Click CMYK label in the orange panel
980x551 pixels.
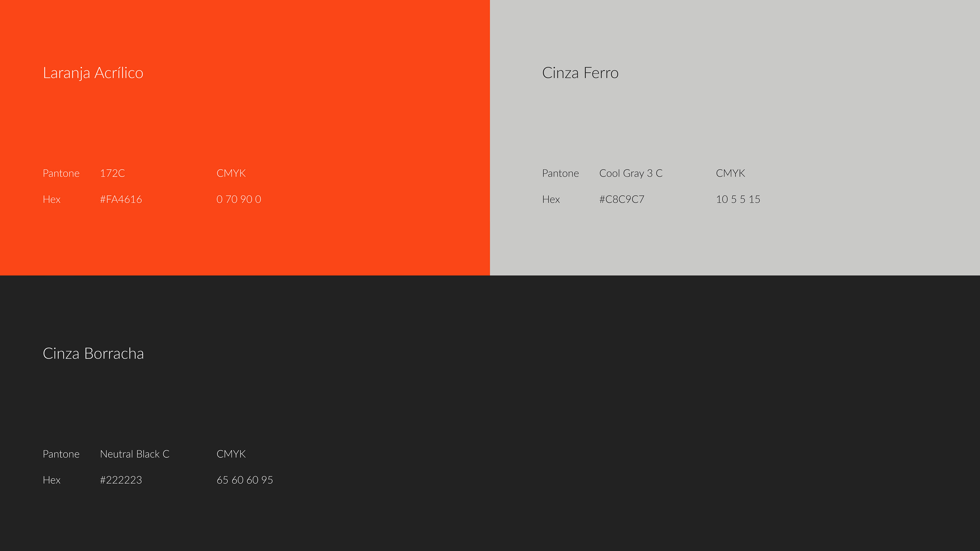(231, 173)
